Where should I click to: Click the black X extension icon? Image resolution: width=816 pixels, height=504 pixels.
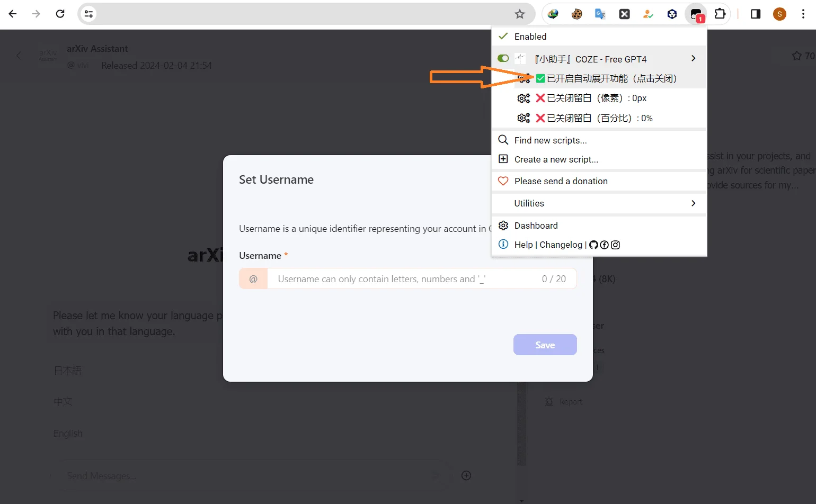(625, 14)
